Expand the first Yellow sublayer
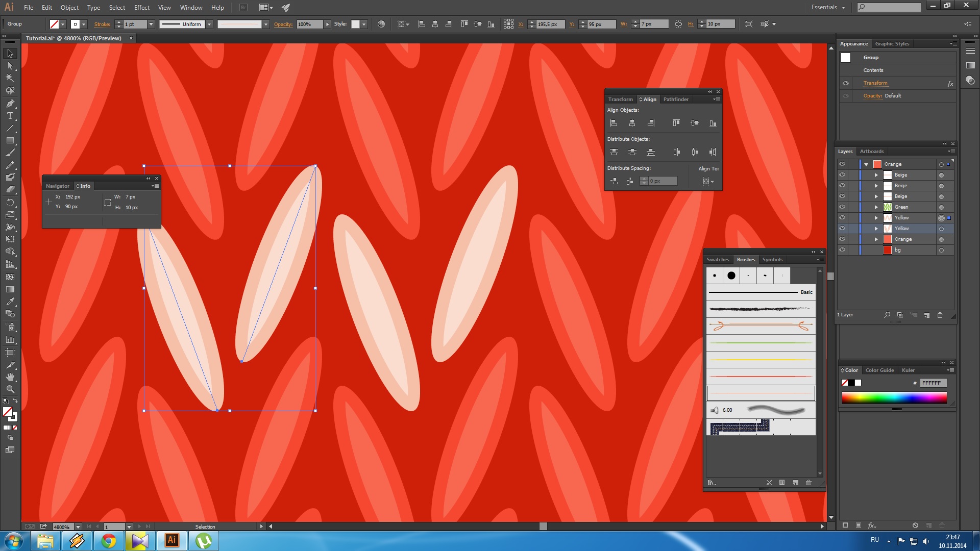Image resolution: width=980 pixels, height=551 pixels. click(876, 218)
